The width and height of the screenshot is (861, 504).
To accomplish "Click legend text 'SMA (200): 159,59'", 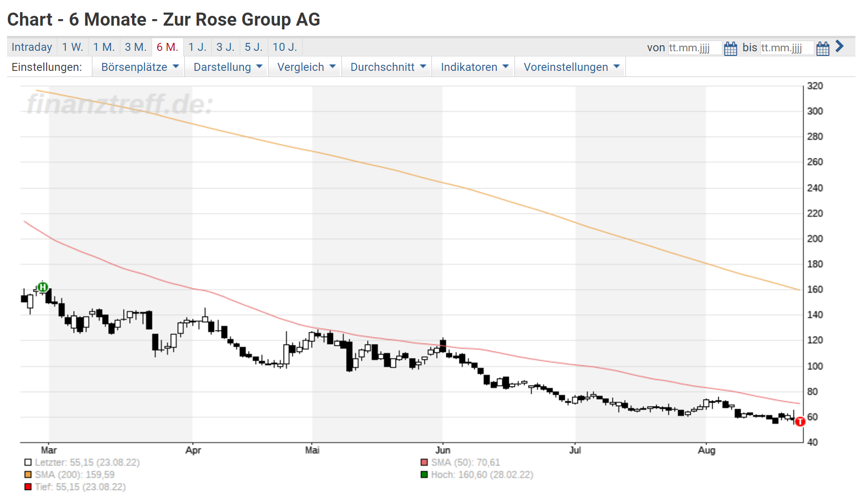I will click(x=75, y=475).
